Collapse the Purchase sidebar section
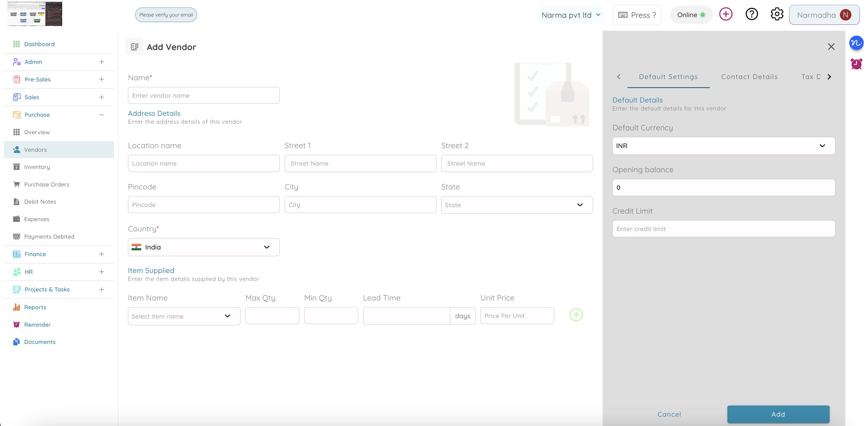 tap(101, 115)
